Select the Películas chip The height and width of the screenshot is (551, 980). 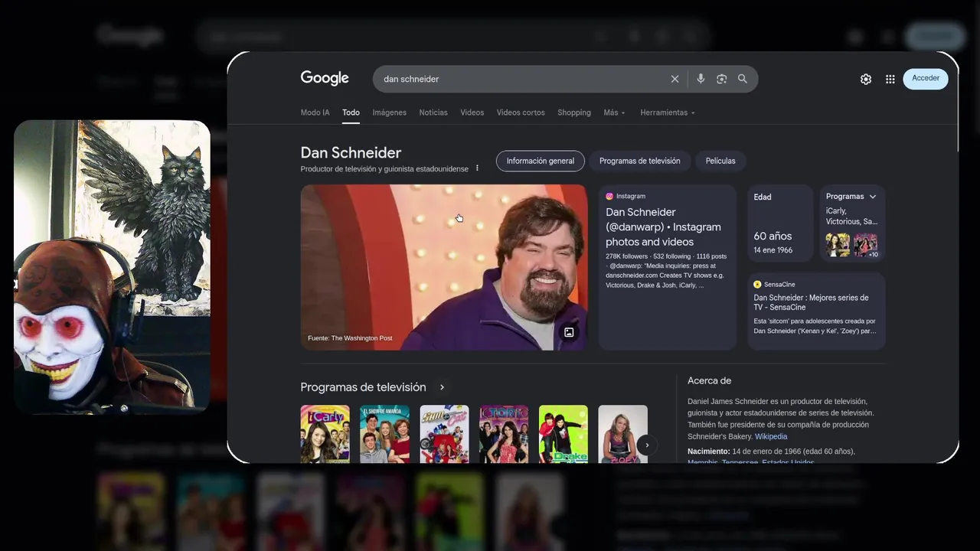pyautogui.click(x=720, y=161)
